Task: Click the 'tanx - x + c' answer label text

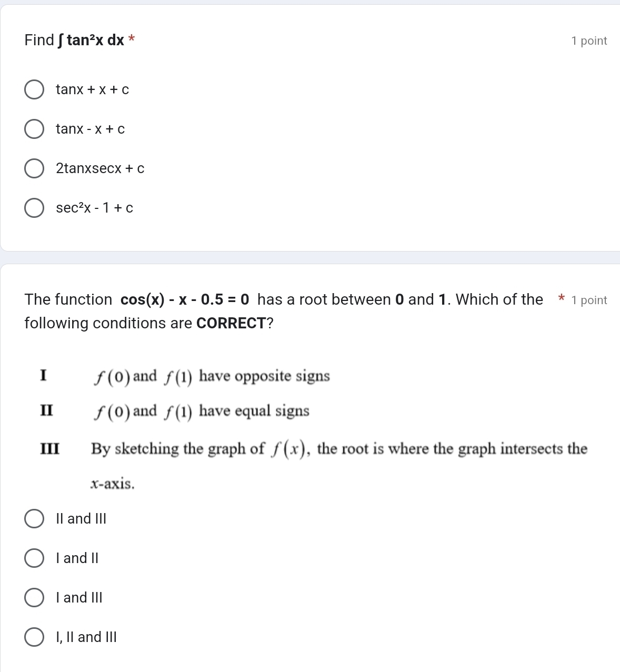Action: [91, 129]
